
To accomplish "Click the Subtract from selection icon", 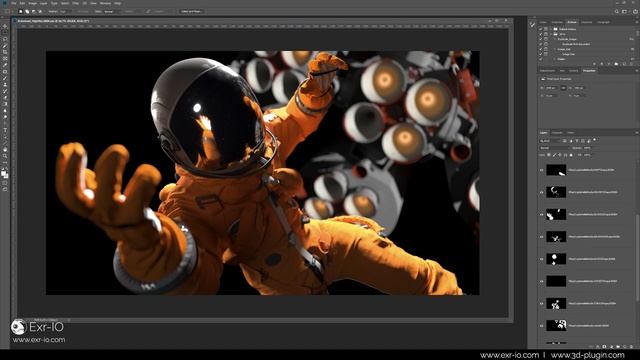I will (x=33, y=11).
